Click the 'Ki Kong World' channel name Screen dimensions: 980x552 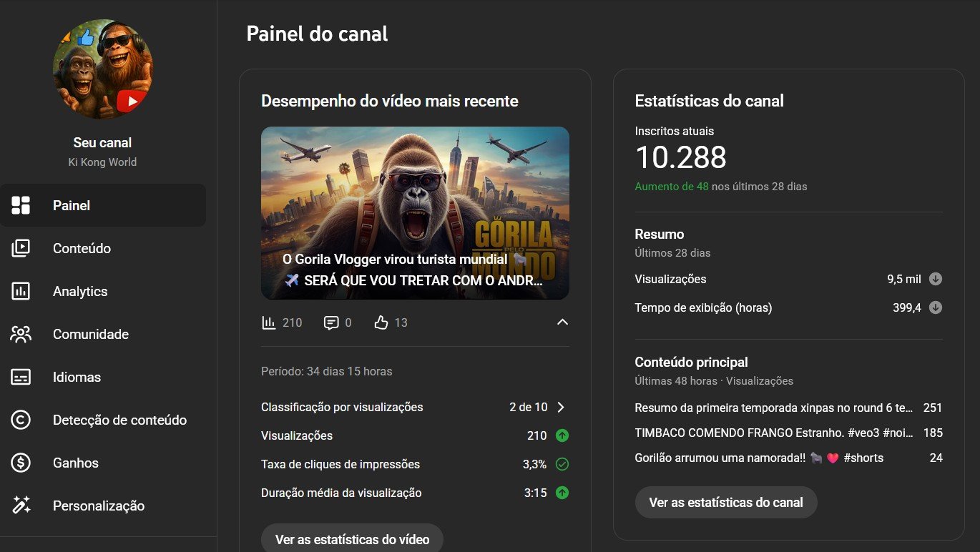(102, 162)
